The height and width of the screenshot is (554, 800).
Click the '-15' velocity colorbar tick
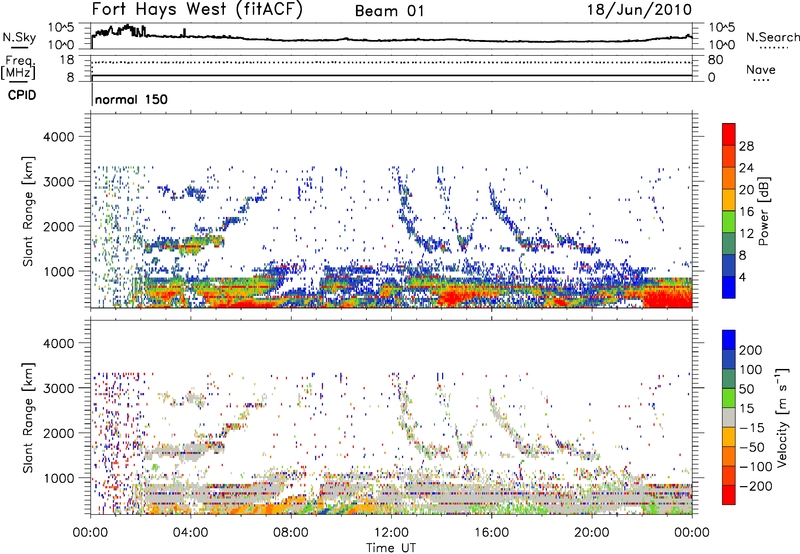tap(752, 427)
